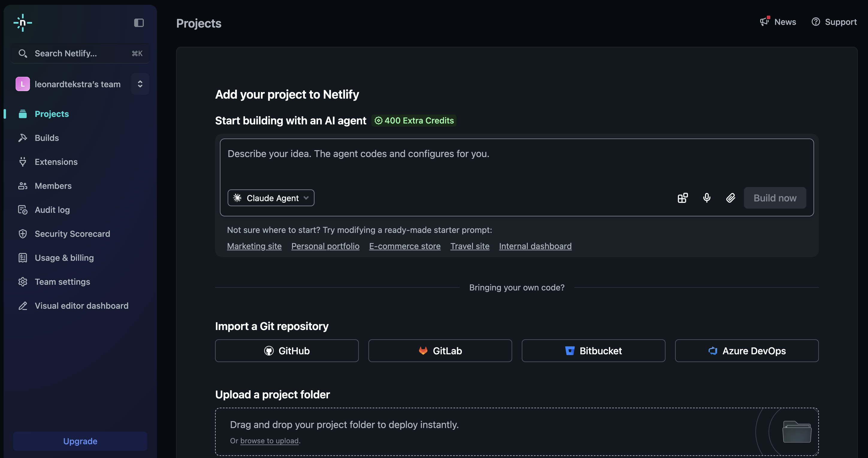868x458 pixels.
Task: Import from GitHub button
Action: (x=287, y=350)
